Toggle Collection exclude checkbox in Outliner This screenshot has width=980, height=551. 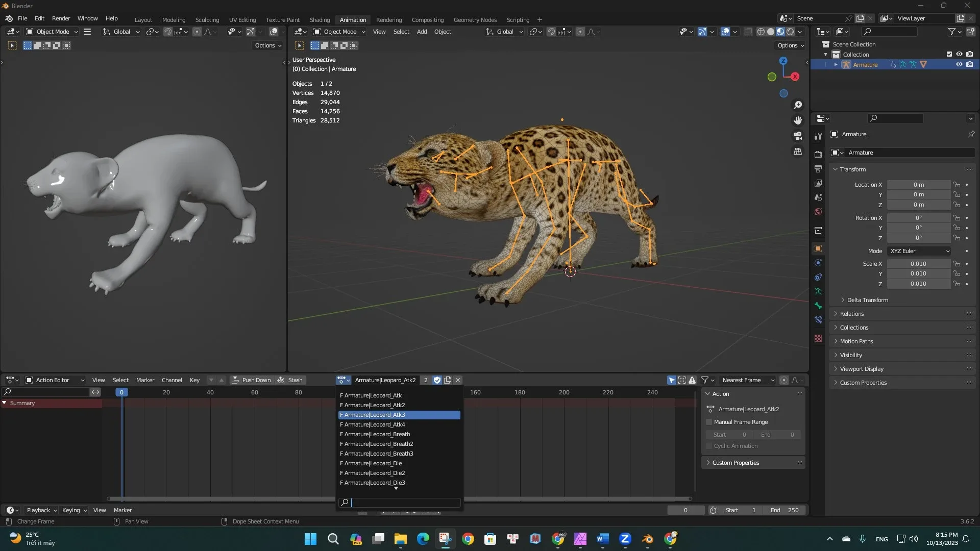point(949,54)
